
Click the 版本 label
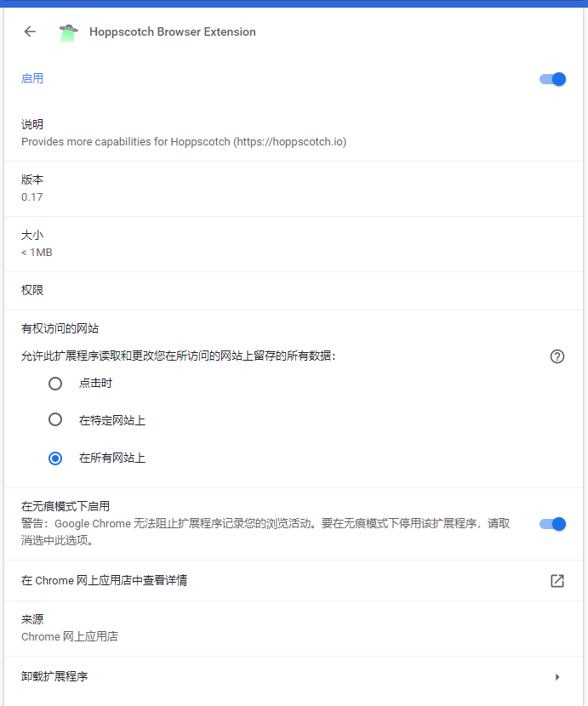coord(32,179)
